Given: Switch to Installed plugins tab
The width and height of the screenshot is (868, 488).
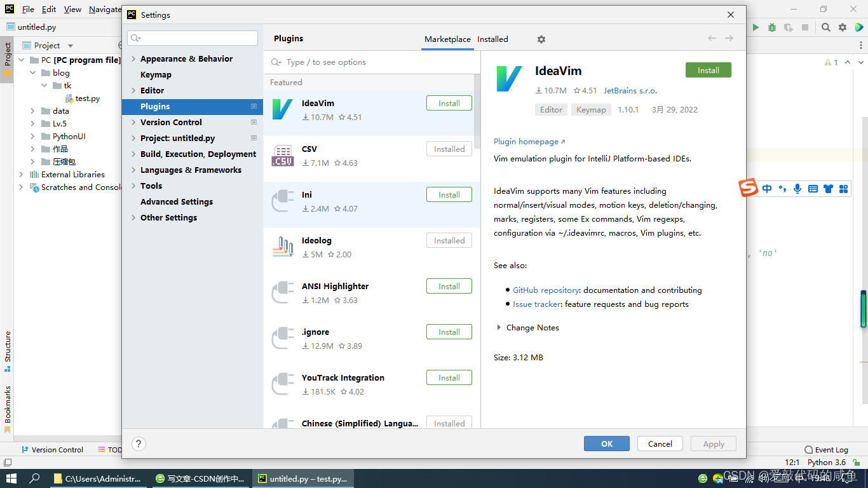Looking at the screenshot, I should point(492,39).
